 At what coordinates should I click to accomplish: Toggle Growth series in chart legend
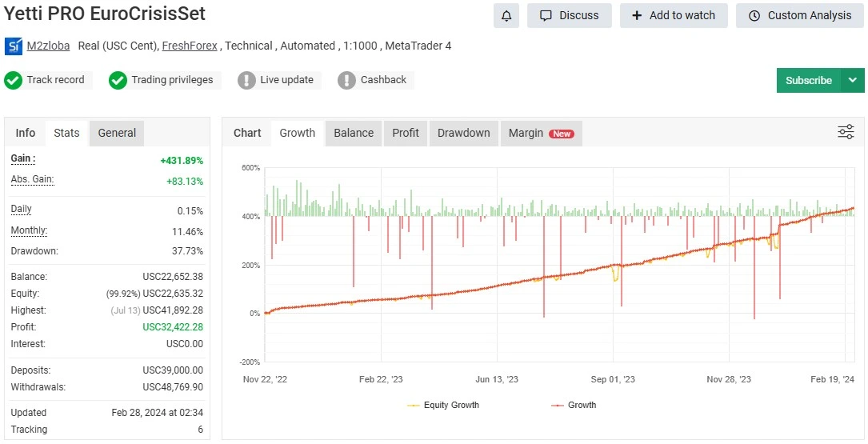[x=574, y=406]
